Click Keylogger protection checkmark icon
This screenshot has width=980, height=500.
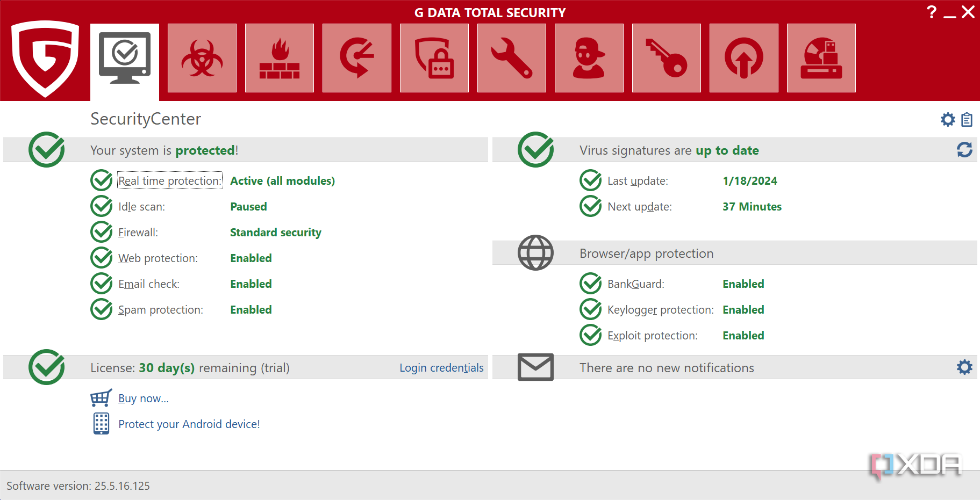click(x=591, y=309)
